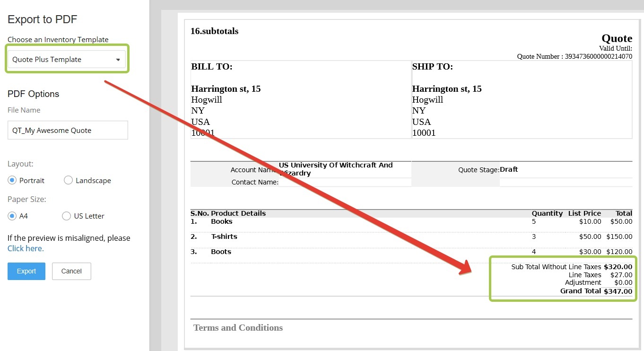Click the Grand Total '$347.00'

(618, 291)
